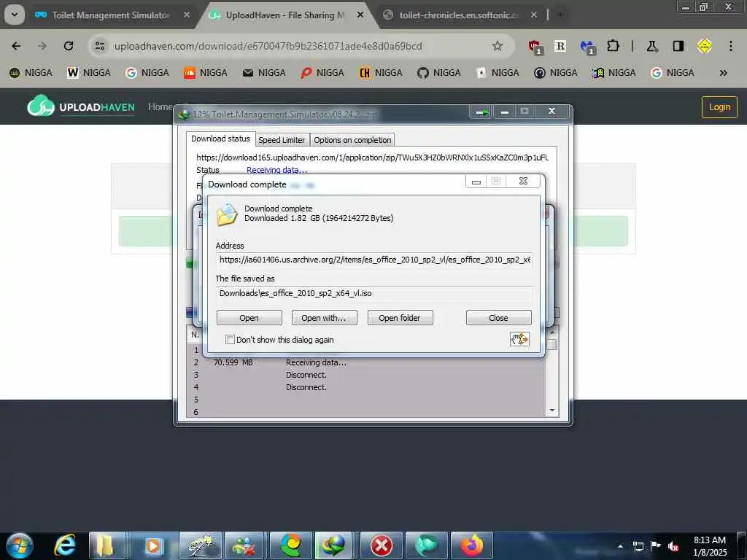
Task: Open the Extensions puzzle-piece icon
Action: tap(613, 46)
